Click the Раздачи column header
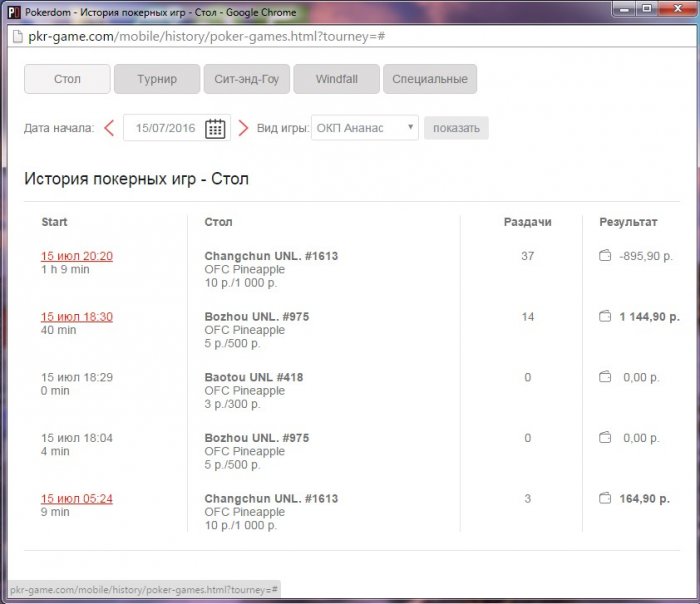Screen dimensions: 700x604 (x=528, y=222)
